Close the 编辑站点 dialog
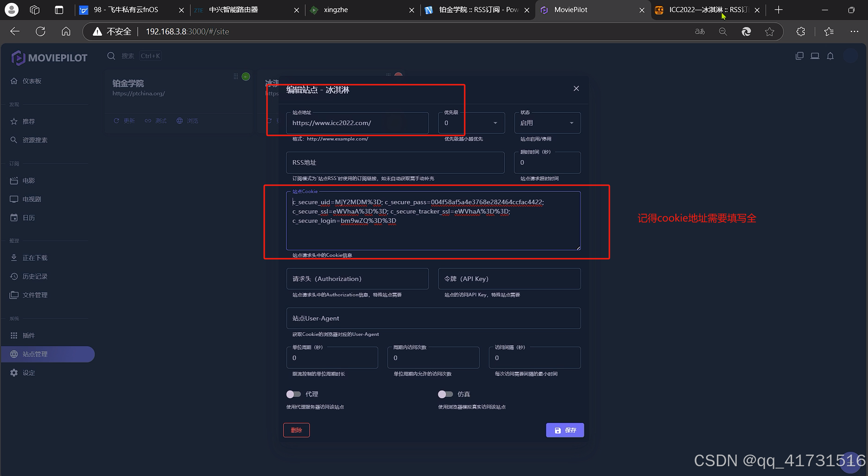Image resolution: width=868 pixels, height=476 pixels. 576,88
